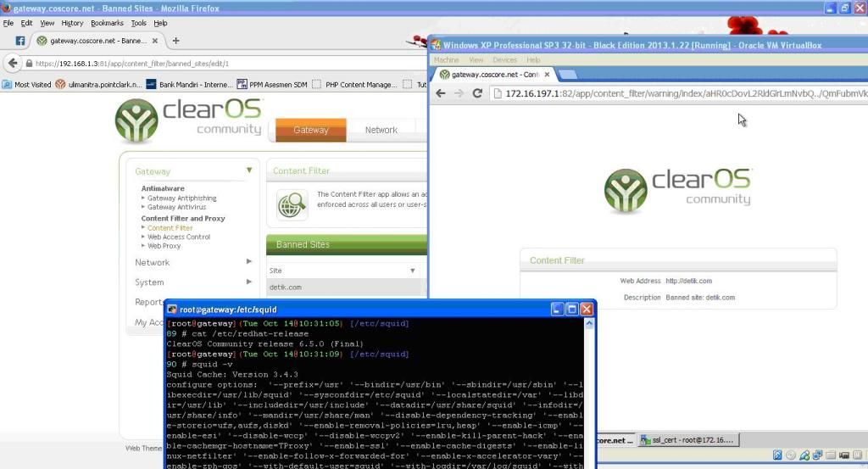Go back in the VM Chrome browser

[x=441, y=93]
